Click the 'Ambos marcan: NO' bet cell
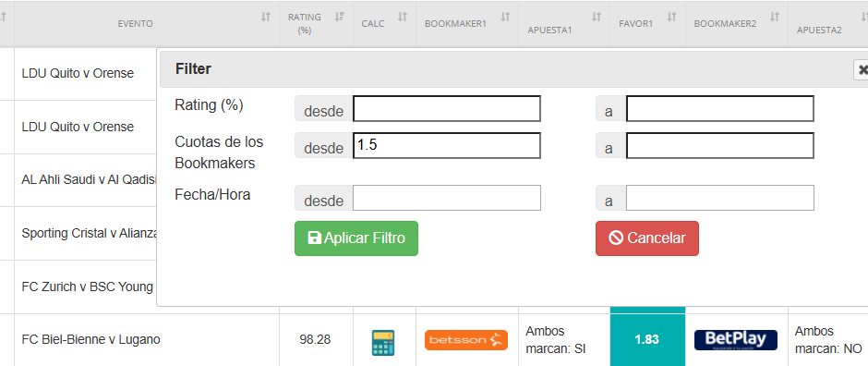This screenshot has height=366, width=868. coord(828,340)
